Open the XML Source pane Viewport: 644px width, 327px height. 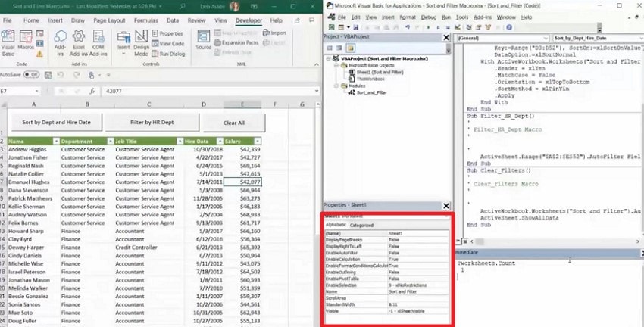tap(203, 40)
